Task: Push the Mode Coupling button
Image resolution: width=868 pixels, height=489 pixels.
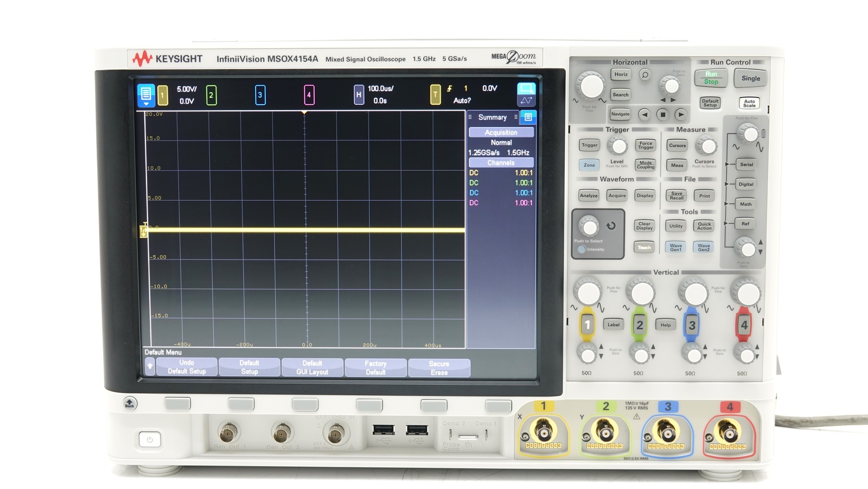Action: click(646, 165)
